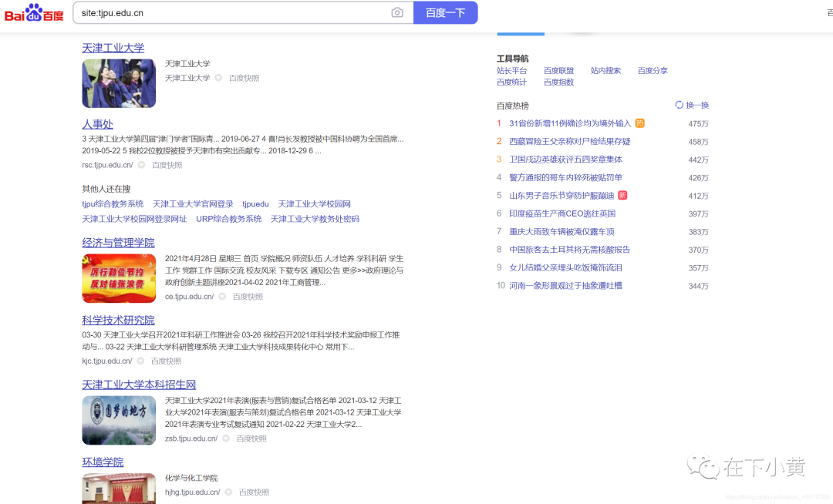The image size is (833, 504).
Task: Click the 圆梦的地方 thumbnail image
Action: (119, 420)
